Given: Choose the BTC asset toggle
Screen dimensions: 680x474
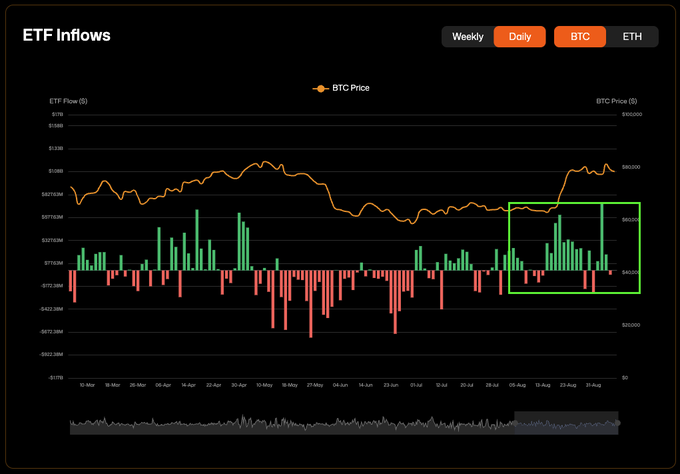Looking at the screenshot, I should (580, 37).
